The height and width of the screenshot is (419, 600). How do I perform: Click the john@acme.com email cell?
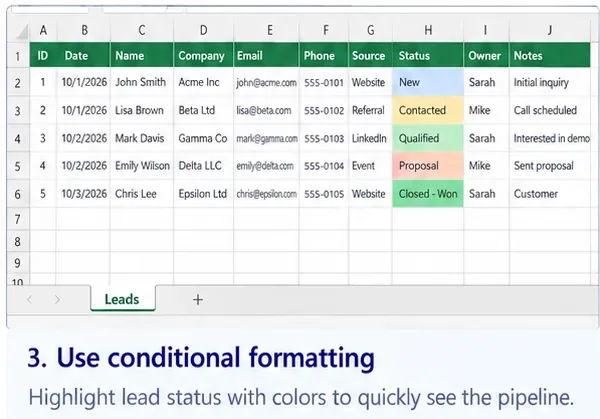(x=266, y=82)
